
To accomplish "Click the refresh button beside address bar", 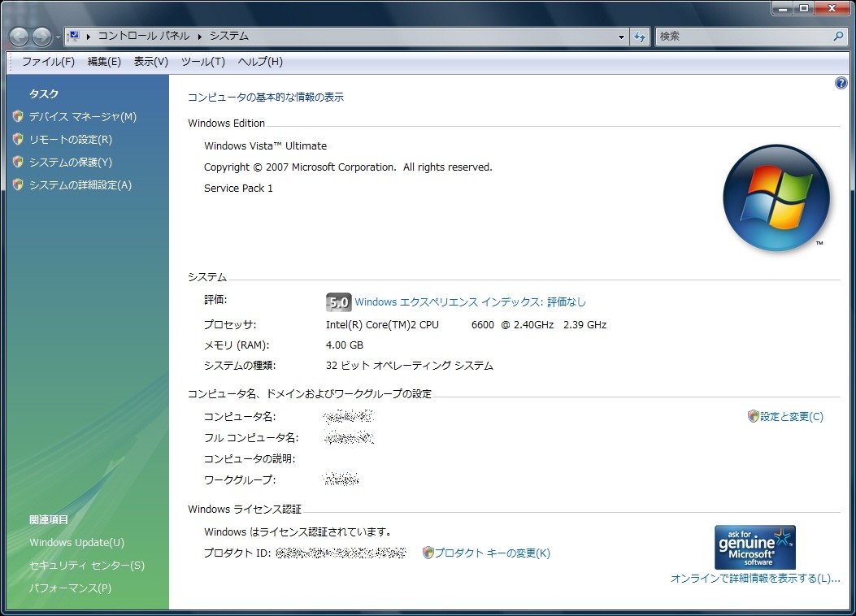I will [x=640, y=37].
